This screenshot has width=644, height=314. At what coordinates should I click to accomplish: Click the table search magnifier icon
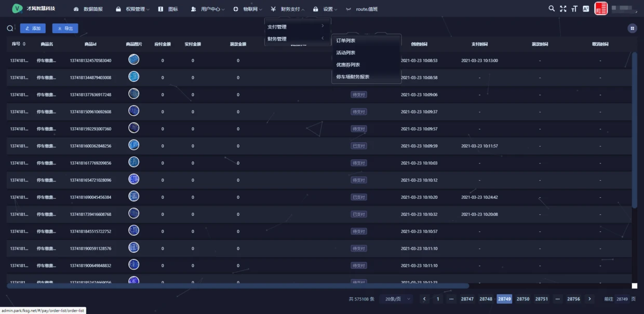(10, 29)
